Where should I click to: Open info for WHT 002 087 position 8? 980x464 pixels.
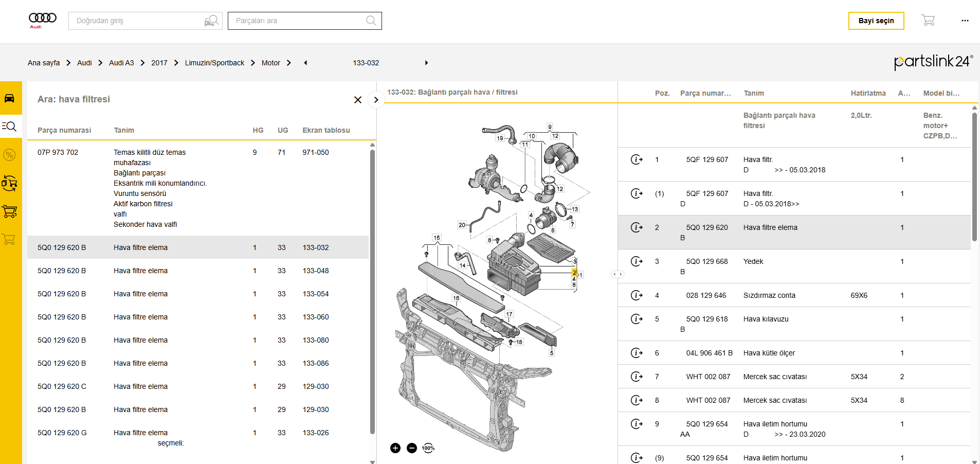(637, 400)
